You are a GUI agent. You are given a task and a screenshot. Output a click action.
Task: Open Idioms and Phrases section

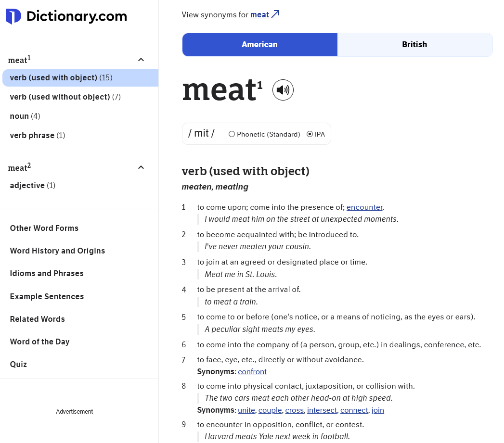click(x=47, y=274)
